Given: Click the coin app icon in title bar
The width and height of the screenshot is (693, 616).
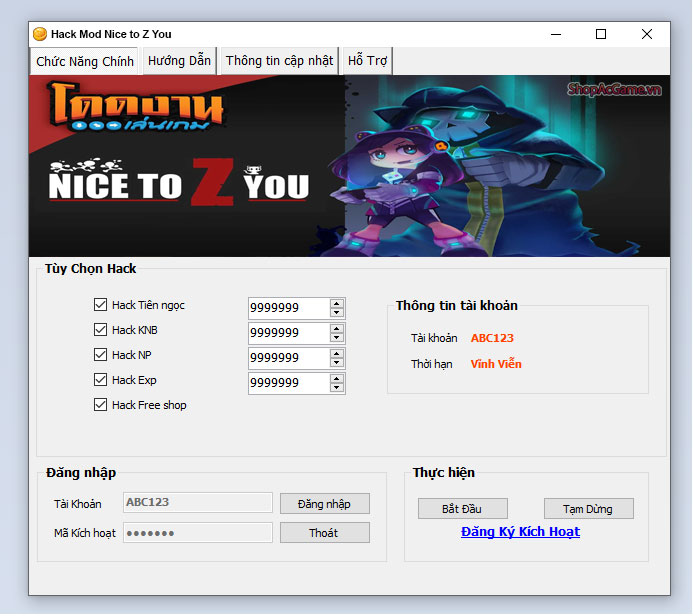Looking at the screenshot, I should click(x=40, y=34).
